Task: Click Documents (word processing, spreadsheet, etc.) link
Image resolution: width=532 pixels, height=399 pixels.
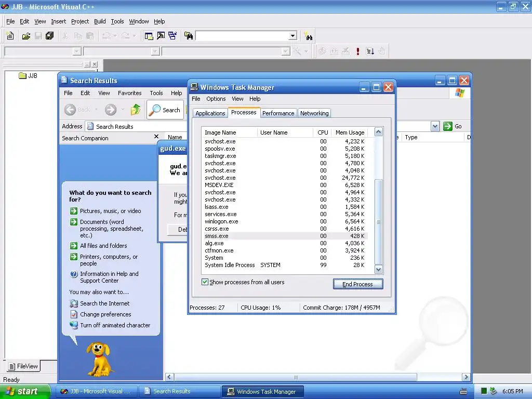Action: click(112, 229)
